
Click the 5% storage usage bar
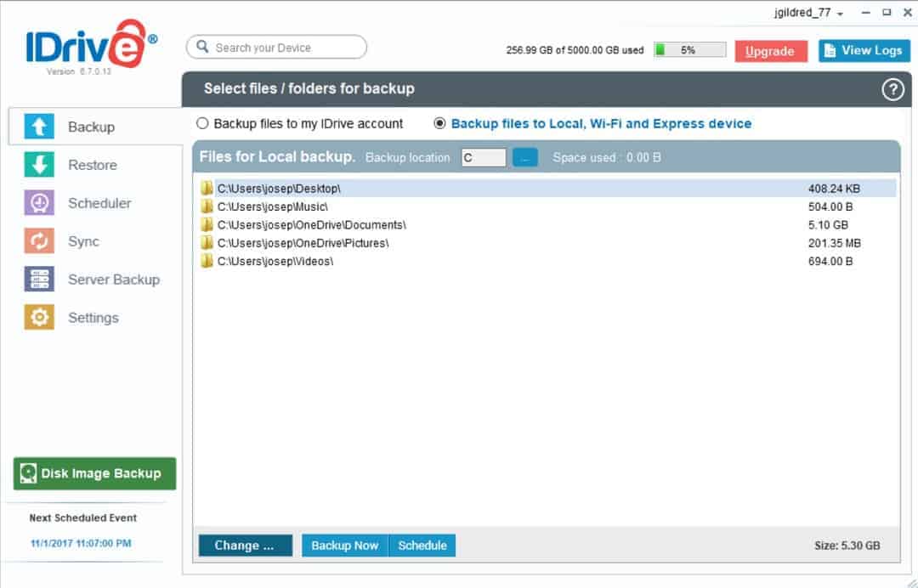coord(688,49)
